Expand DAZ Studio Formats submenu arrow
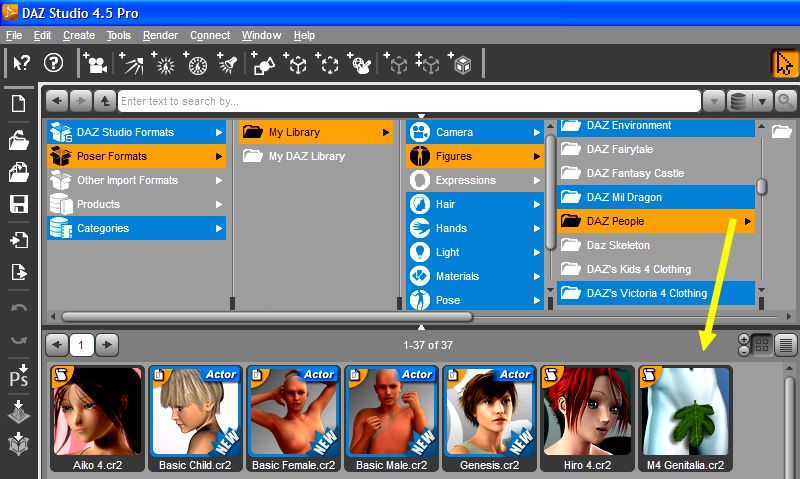Viewport: 800px width, 479px height. click(218, 133)
